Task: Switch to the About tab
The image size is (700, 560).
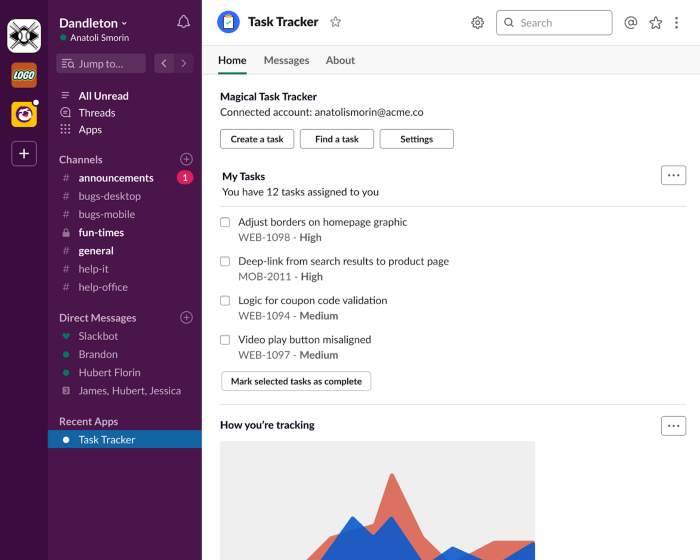Action: coord(340,60)
